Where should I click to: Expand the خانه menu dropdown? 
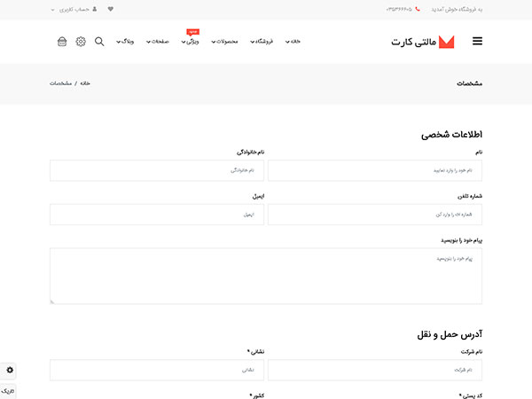click(293, 42)
